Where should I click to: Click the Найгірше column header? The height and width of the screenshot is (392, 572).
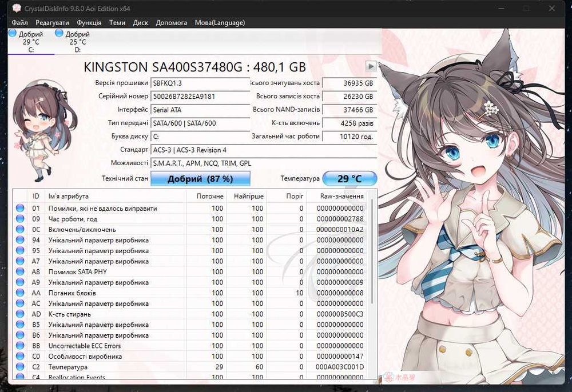247,196
